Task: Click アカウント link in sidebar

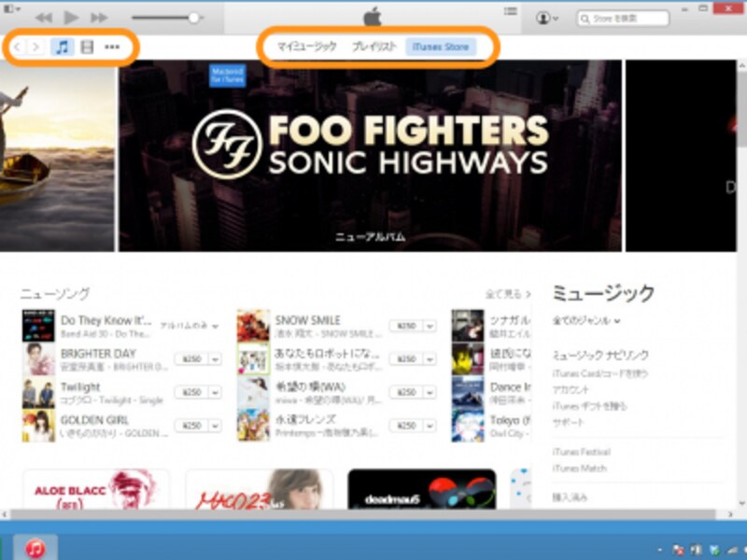Action: 571,390
